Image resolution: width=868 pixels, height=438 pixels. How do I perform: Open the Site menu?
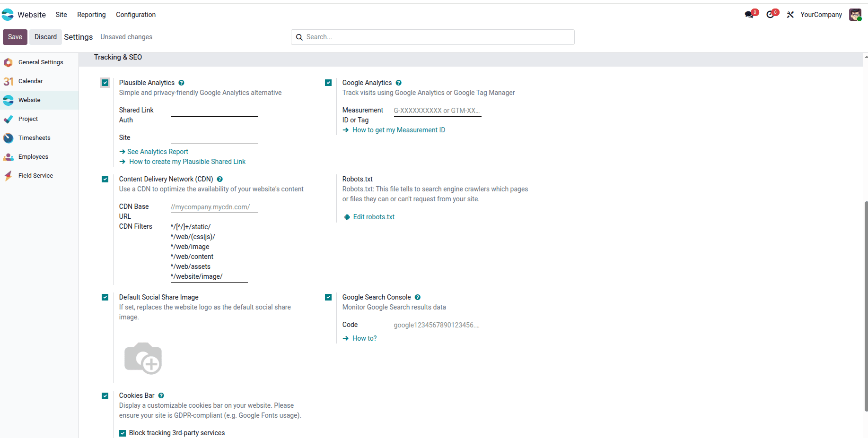[61, 15]
